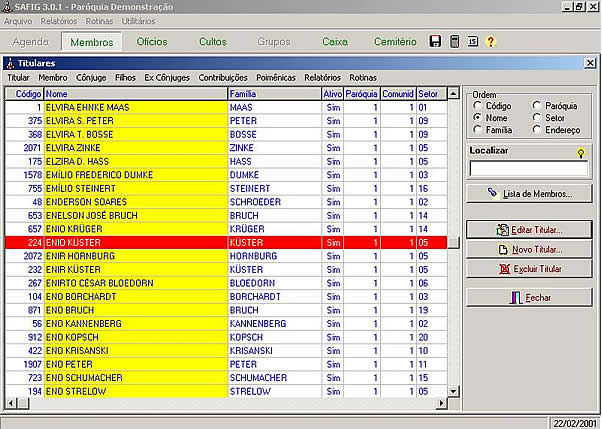Click the vertical scrollbar thumb

coord(453,242)
